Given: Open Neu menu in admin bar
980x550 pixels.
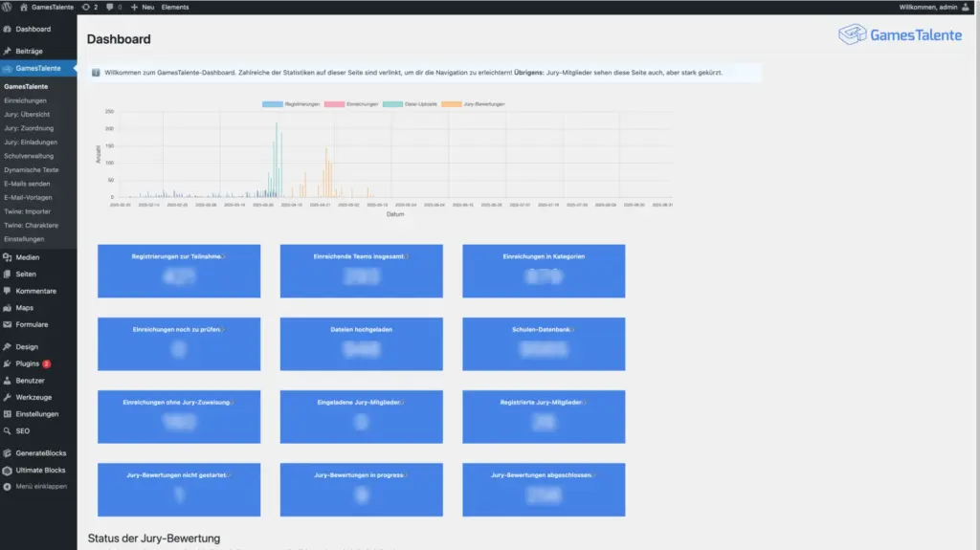Looking at the screenshot, I should pos(148,7).
